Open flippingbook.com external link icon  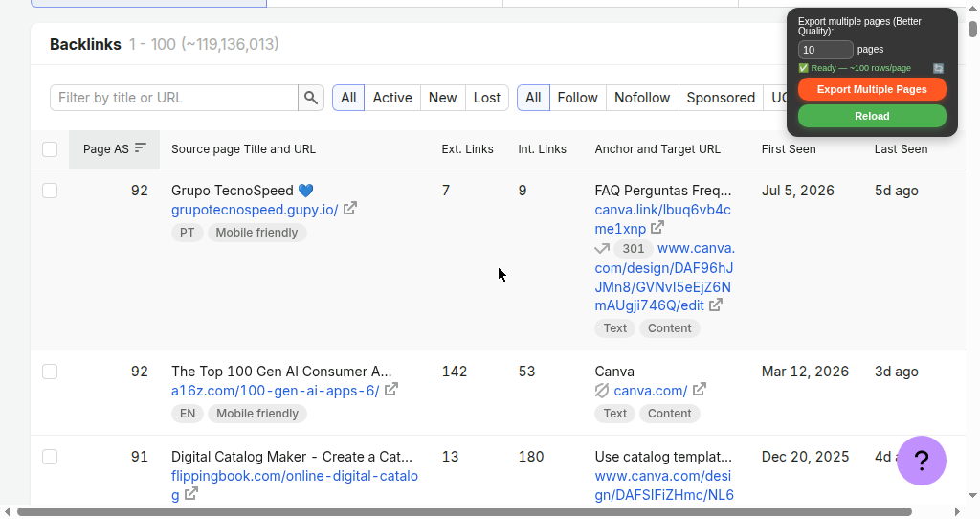(191, 494)
